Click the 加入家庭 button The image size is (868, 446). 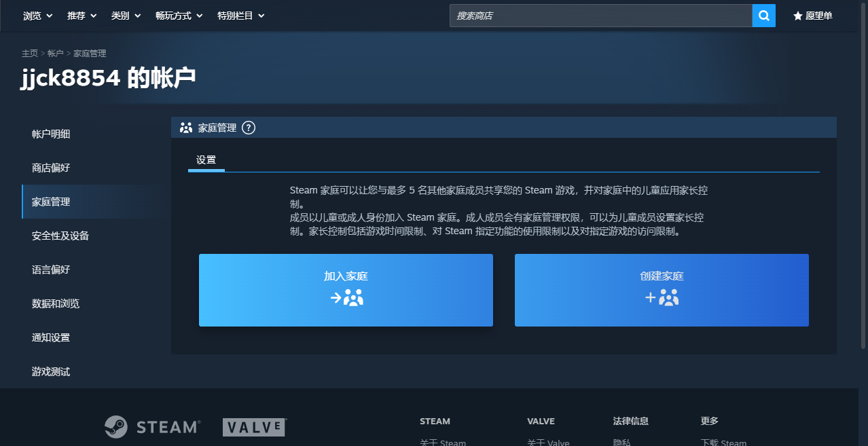coord(346,290)
